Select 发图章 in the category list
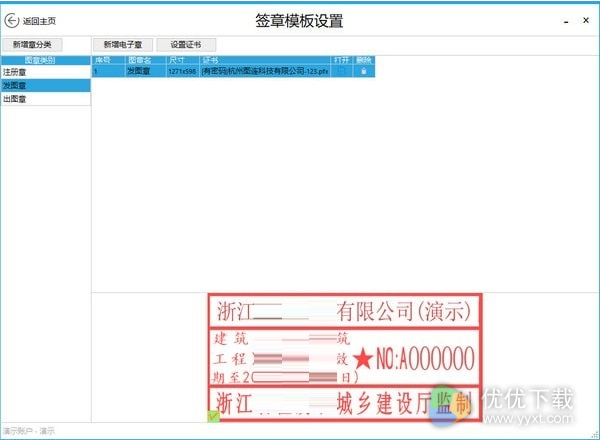The height and width of the screenshot is (440, 600). click(46, 85)
